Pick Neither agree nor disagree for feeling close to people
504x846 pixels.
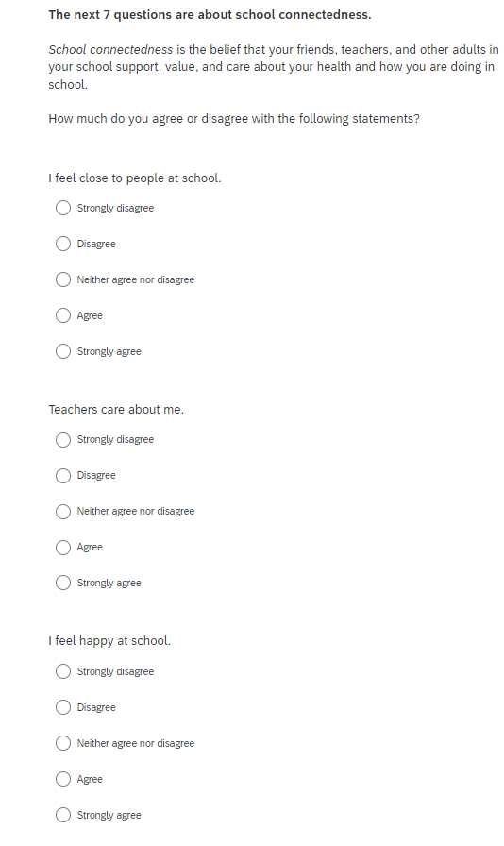[63, 279]
